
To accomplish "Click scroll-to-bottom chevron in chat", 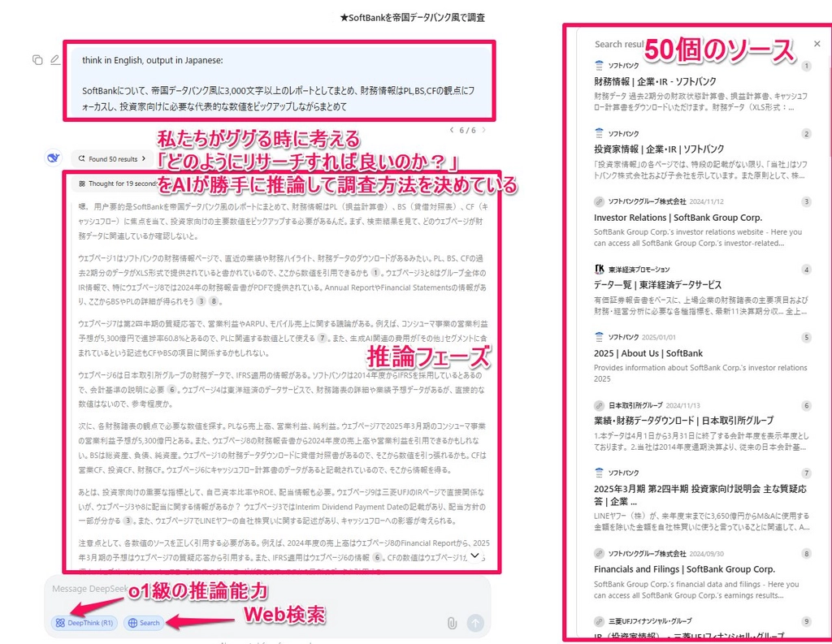I will coord(474,555).
